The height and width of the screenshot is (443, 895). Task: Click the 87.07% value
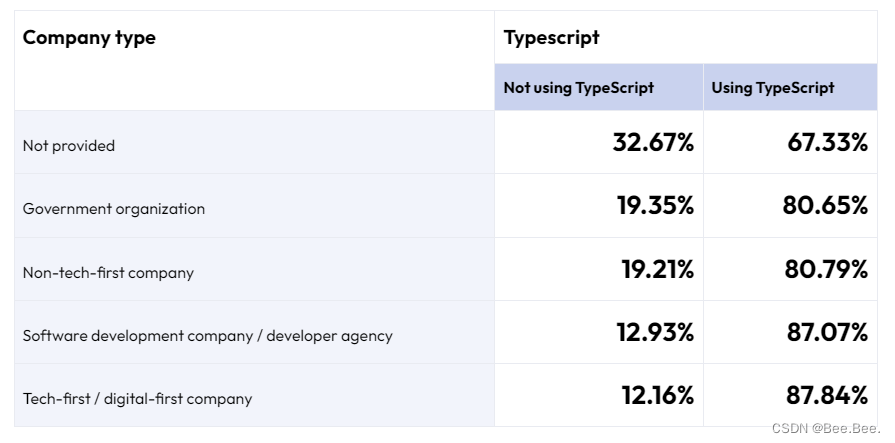827,332
